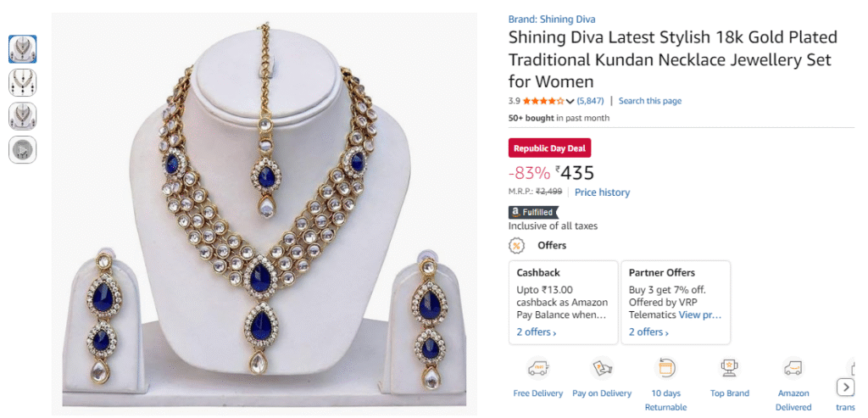Play the product video thumbnail
The image size is (868, 418).
click(22, 149)
